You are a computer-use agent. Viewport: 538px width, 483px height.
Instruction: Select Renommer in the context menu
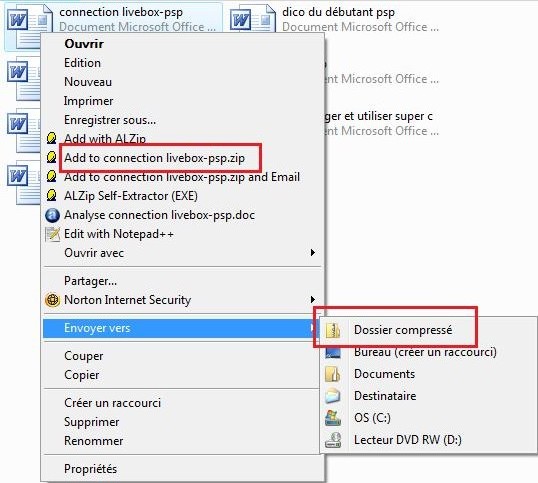(x=94, y=441)
